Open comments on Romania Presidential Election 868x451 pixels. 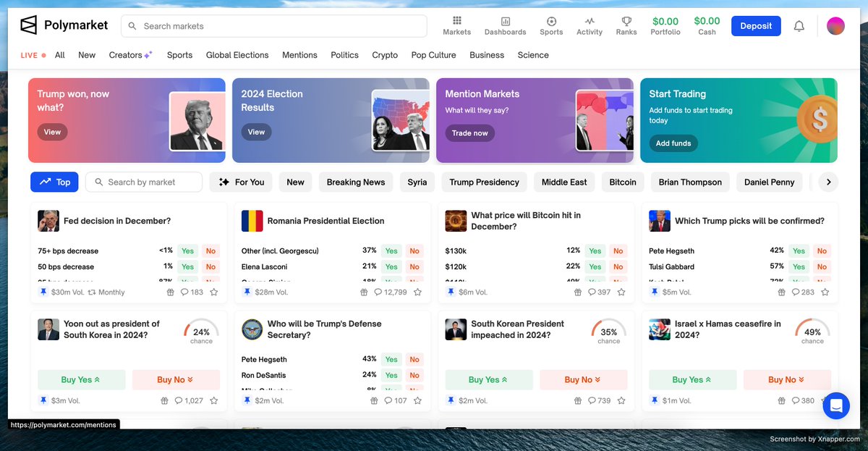click(391, 292)
